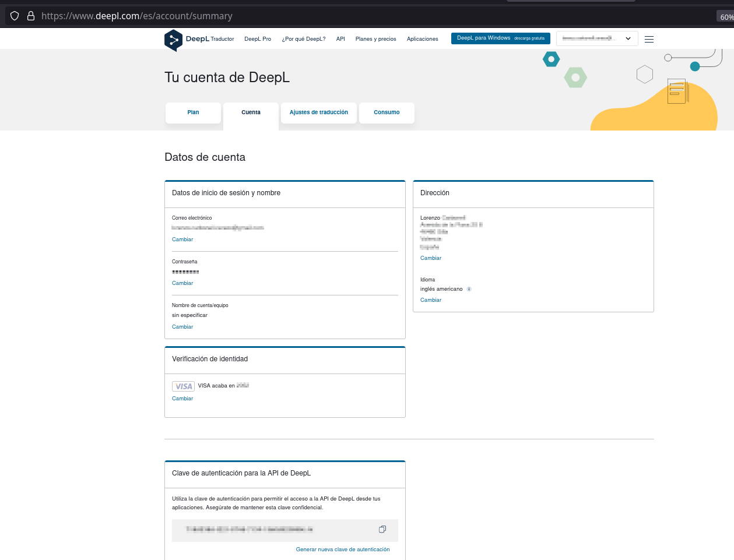
Task: Click the shield tracking protection icon
Action: (x=15, y=16)
